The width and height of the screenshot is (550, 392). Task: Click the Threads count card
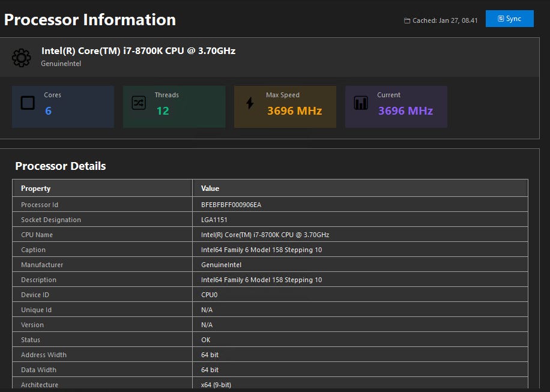[174, 107]
